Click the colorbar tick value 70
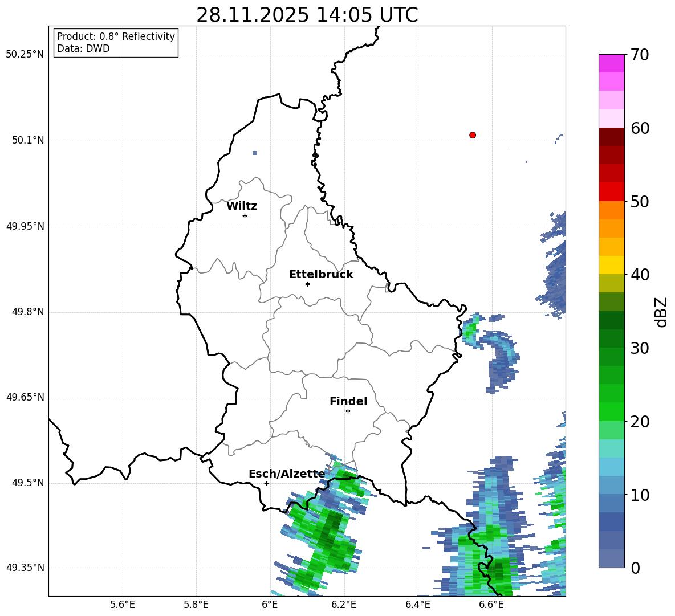The width and height of the screenshot is (675, 616). [640, 55]
